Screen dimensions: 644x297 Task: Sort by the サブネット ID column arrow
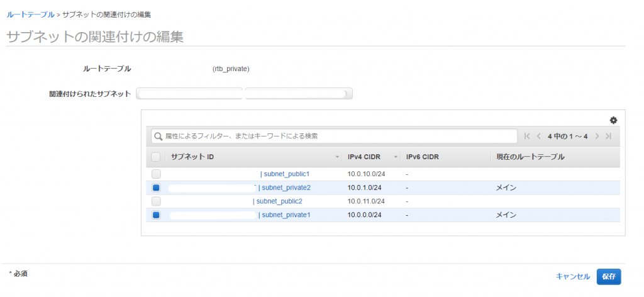337,157
